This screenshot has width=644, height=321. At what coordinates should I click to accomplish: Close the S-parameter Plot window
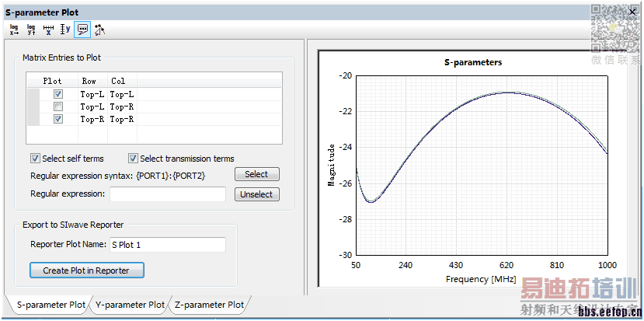pos(632,12)
